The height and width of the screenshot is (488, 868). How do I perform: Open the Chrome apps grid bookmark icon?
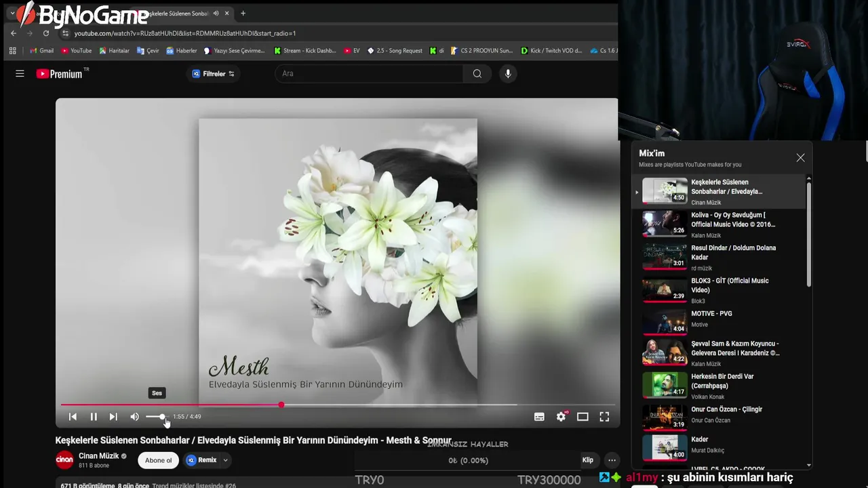12,51
